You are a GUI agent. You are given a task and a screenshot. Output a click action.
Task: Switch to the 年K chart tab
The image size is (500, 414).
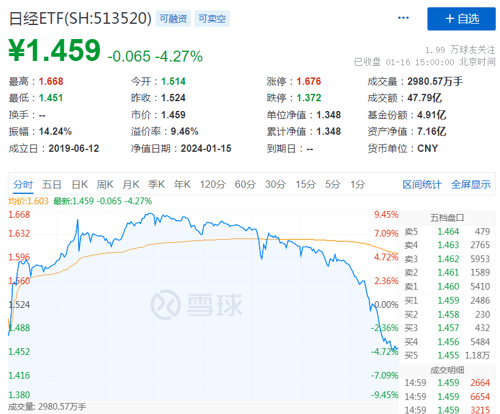click(182, 184)
